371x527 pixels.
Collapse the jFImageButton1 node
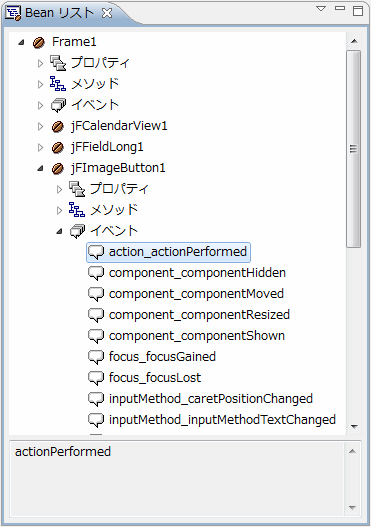(x=41, y=168)
